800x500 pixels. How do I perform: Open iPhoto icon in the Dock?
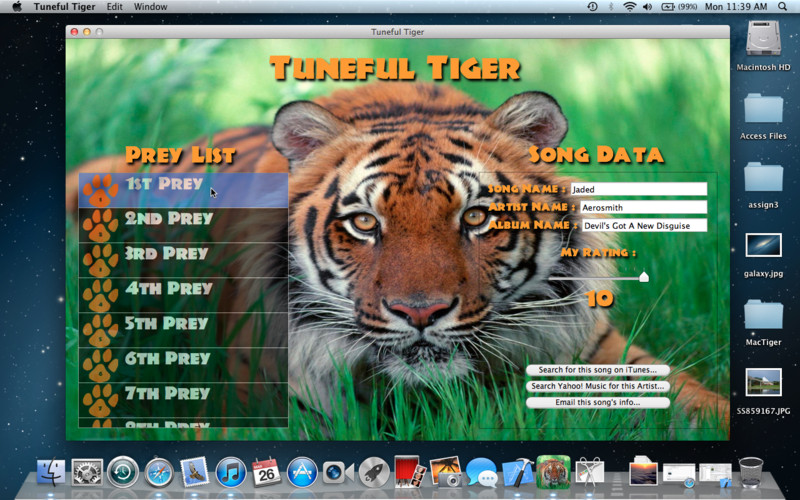pyautogui.click(x=445, y=471)
